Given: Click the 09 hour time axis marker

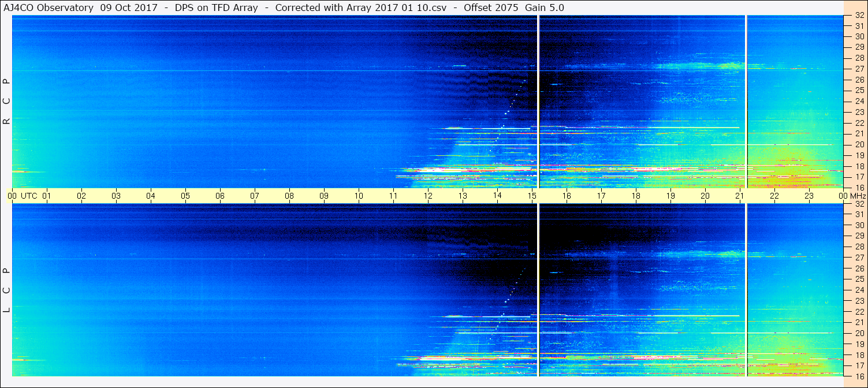Looking at the screenshot, I should [324, 196].
